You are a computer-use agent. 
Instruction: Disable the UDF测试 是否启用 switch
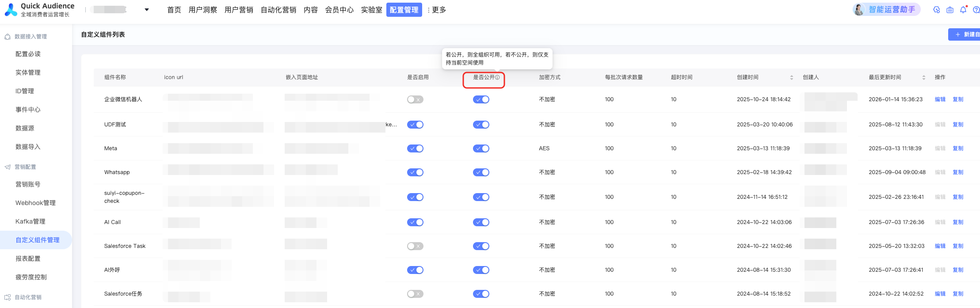point(415,125)
